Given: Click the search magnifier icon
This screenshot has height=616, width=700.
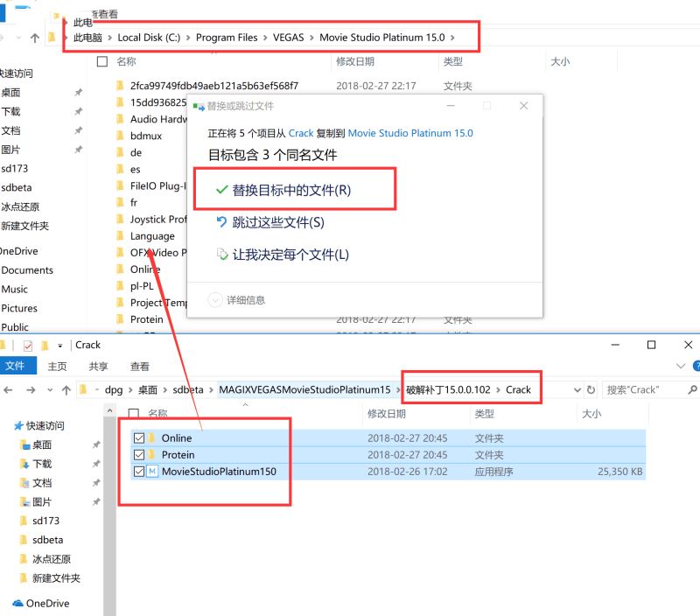Looking at the screenshot, I should [692, 389].
